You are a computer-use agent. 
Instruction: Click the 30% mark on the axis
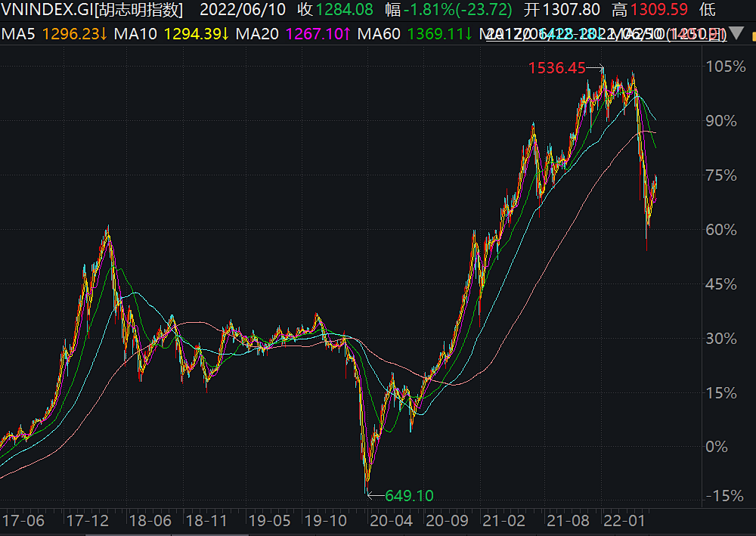click(x=721, y=339)
